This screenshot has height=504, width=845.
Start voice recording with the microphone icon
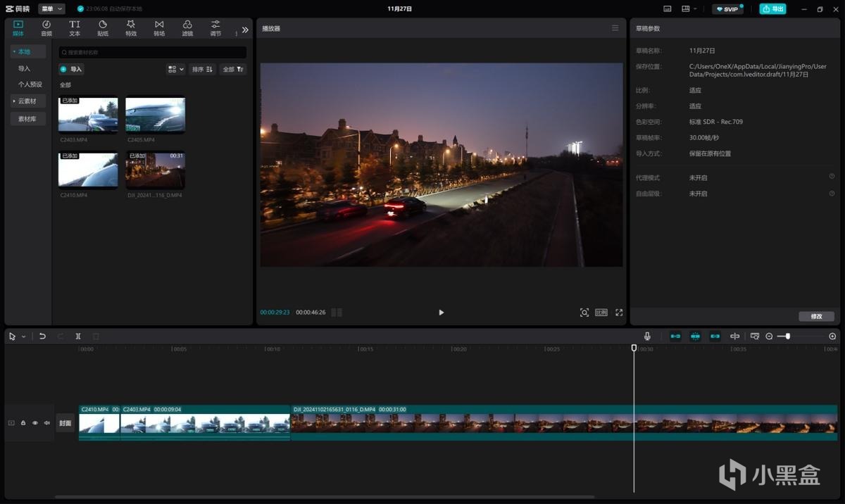[647, 336]
